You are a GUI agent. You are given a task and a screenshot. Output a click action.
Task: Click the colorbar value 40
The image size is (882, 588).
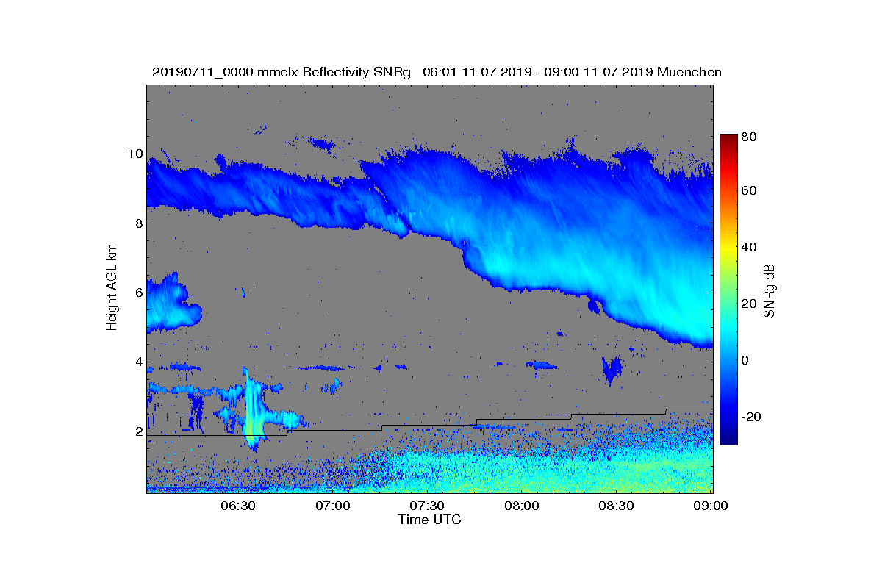click(748, 247)
